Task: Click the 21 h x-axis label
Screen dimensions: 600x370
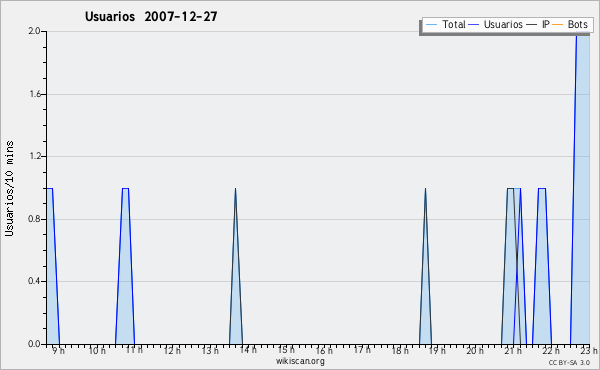Action: tap(513, 350)
